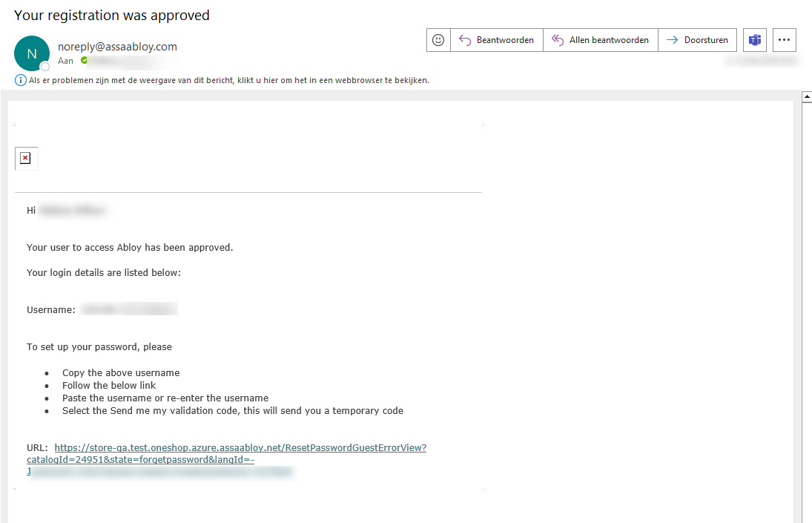Viewport: 812px width, 523px height.
Task: Click 'Your login details are listed below:'
Action: click(104, 272)
